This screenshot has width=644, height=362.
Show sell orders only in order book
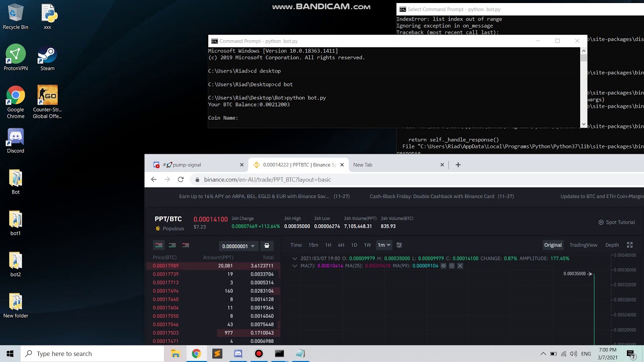tap(186, 245)
